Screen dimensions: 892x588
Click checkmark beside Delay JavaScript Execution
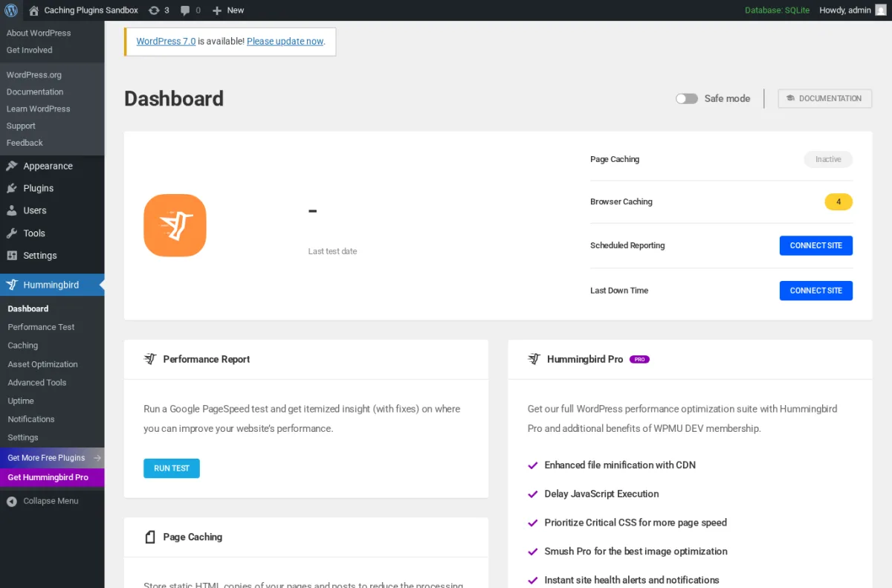click(532, 494)
